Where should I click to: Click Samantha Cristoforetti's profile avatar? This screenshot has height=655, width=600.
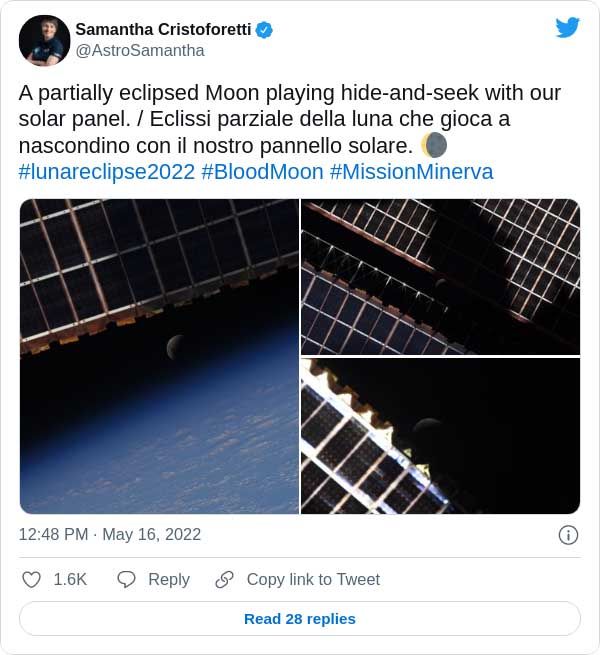click(x=45, y=40)
